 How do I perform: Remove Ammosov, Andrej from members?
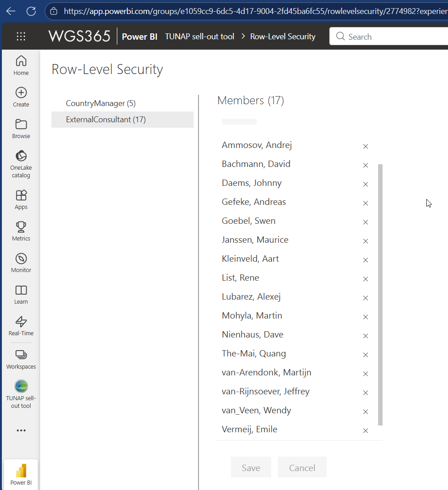tap(365, 146)
